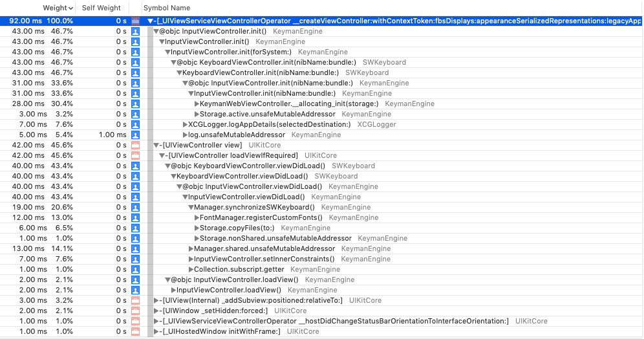This screenshot has width=644, height=339.
Task: Click the 19.00 ms 20.6% weight cell
Action: [42, 208]
